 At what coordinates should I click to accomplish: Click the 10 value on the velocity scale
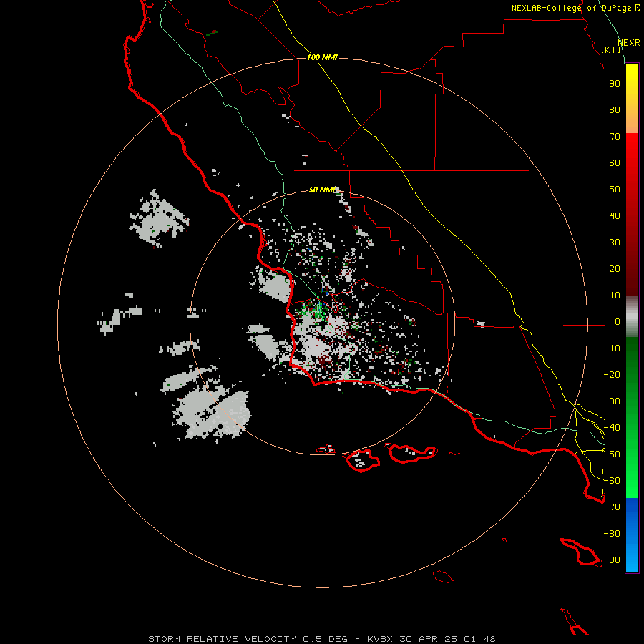615,296
